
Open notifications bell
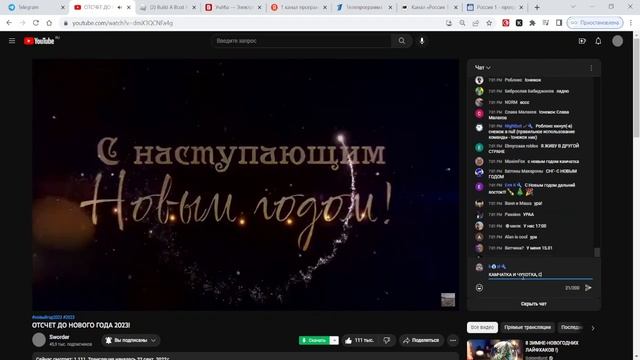pos(598,41)
